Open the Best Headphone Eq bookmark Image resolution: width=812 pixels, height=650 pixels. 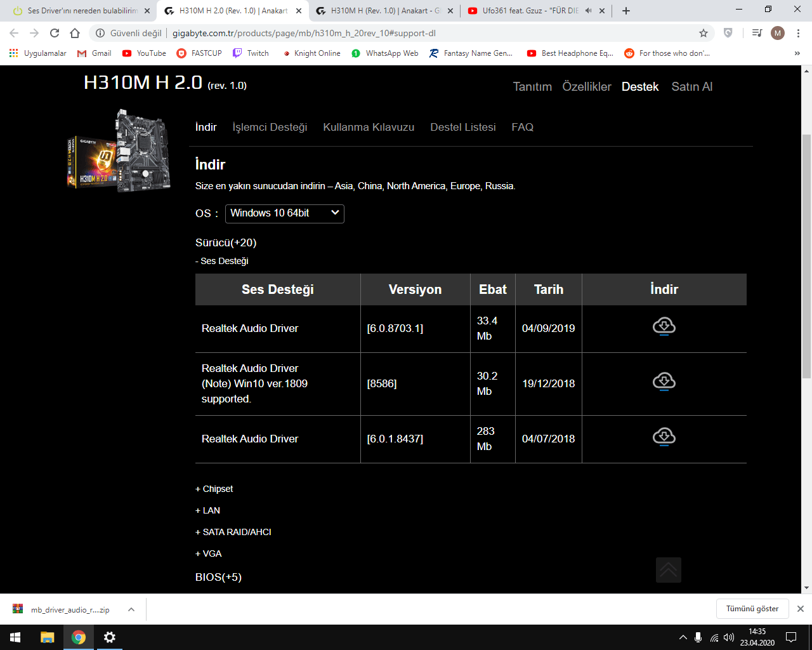pyautogui.click(x=570, y=53)
